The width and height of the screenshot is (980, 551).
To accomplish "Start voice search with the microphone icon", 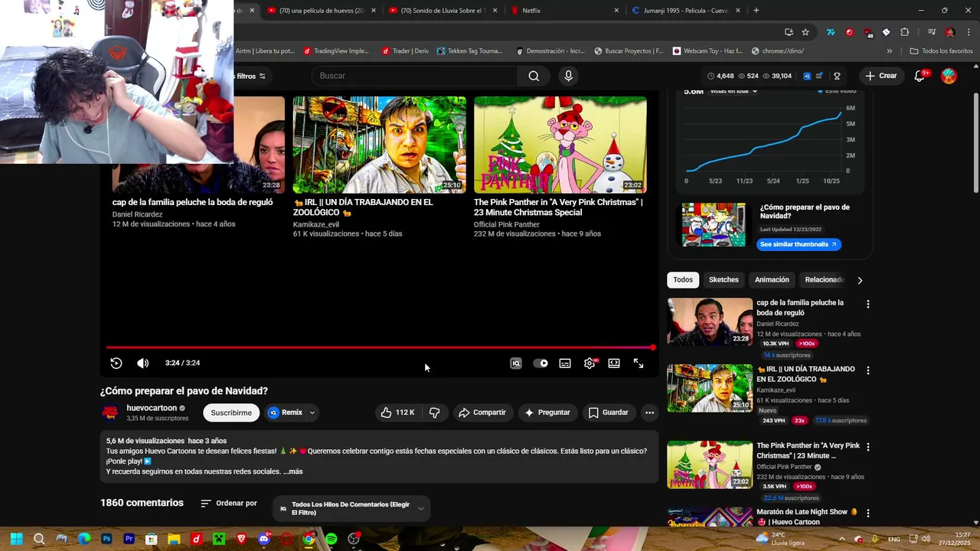I will tap(568, 76).
